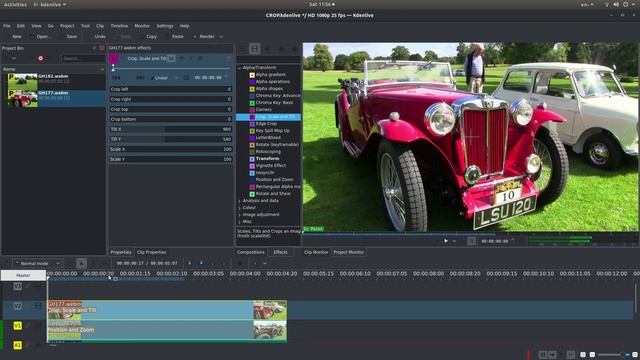Viewport: 640px width, 360px height.
Task: Click the zoom-out icon beside timeline zoom slider
Action: [x=592, y=355]
